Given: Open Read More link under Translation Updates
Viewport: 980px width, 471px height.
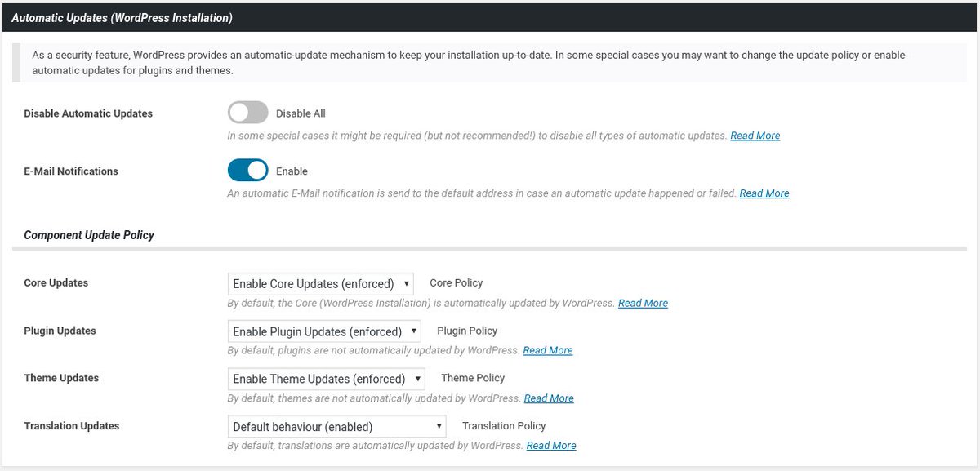Looking at the screenshot, I should coord(551,446).
